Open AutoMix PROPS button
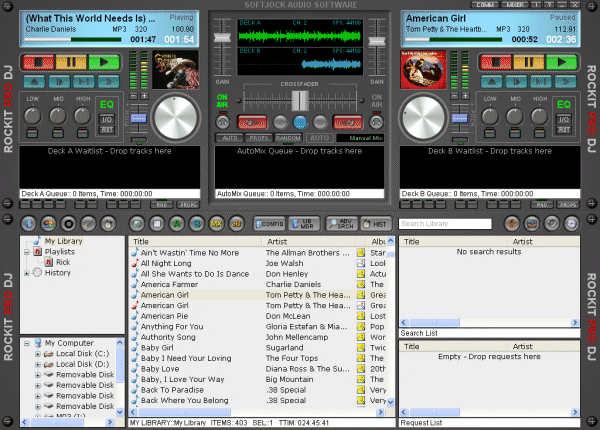600x430 pixels. click(x=259, y=138)
